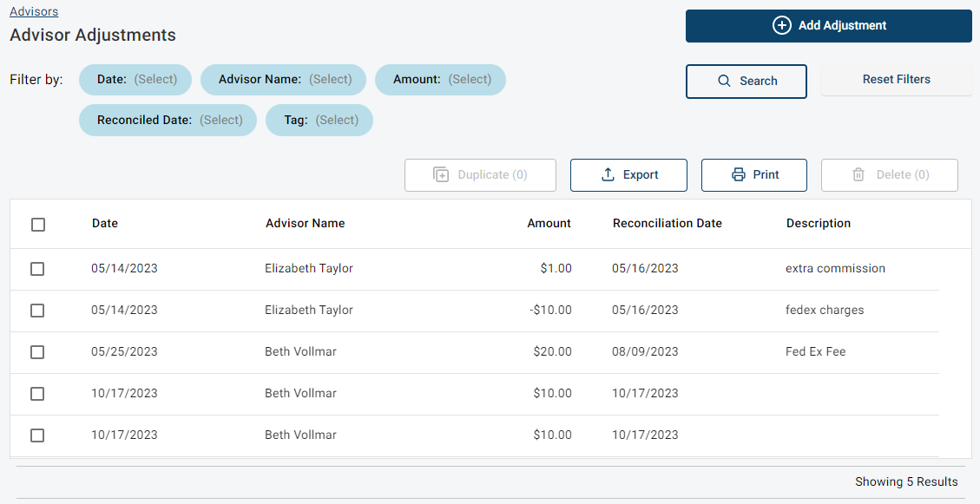Click the Advisor Name column header
980x504 pixels.
click(x=305, y=224)
